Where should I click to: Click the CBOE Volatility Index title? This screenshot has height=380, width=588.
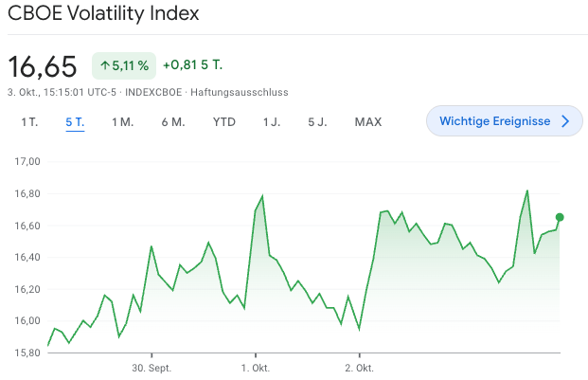point(103,15)
